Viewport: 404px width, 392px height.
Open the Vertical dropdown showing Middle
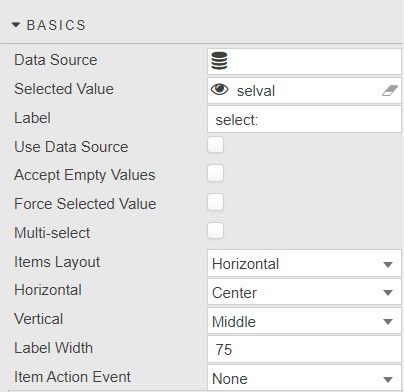click(304, 321)
